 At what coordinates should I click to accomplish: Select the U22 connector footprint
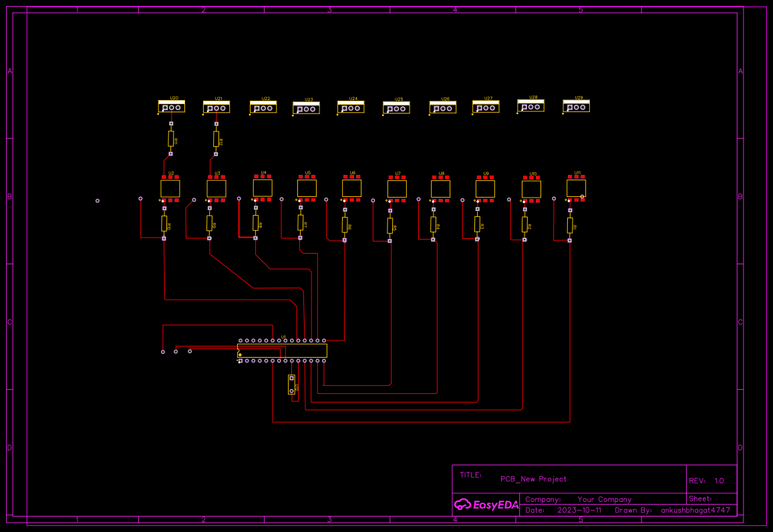(263, 107)
